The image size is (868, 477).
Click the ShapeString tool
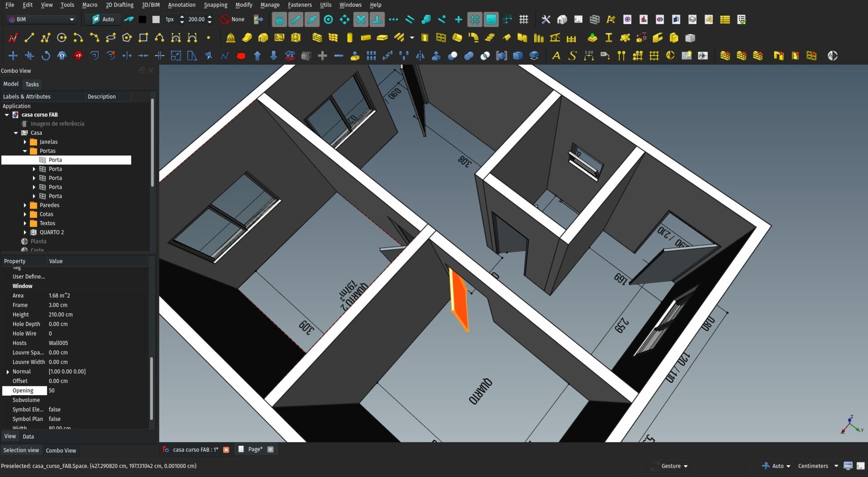click(572, 56)
